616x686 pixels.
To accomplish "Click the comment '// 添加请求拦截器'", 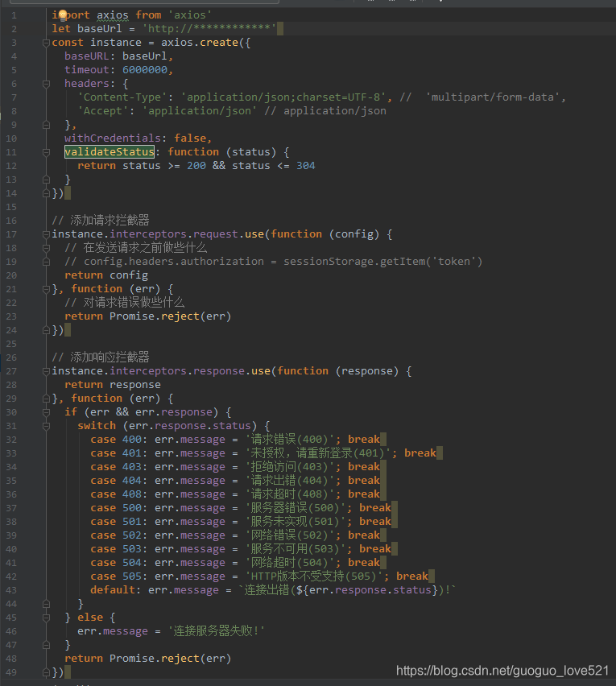I will pos(101,220).
